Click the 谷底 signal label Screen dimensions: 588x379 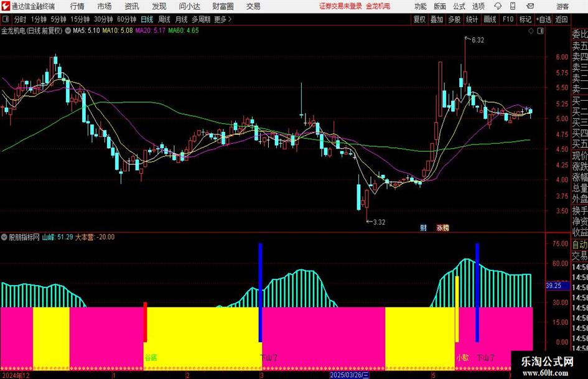click(x=151, y=358)
